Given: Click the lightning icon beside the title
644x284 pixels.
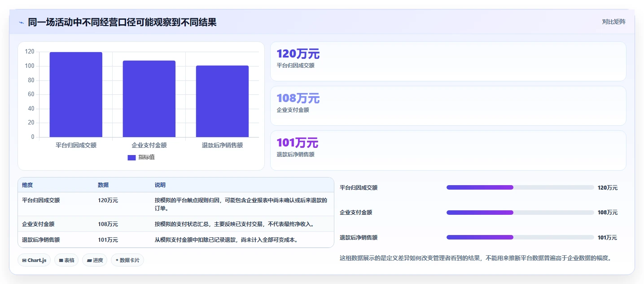Looking at the screenshot, I should click(21, 22).
